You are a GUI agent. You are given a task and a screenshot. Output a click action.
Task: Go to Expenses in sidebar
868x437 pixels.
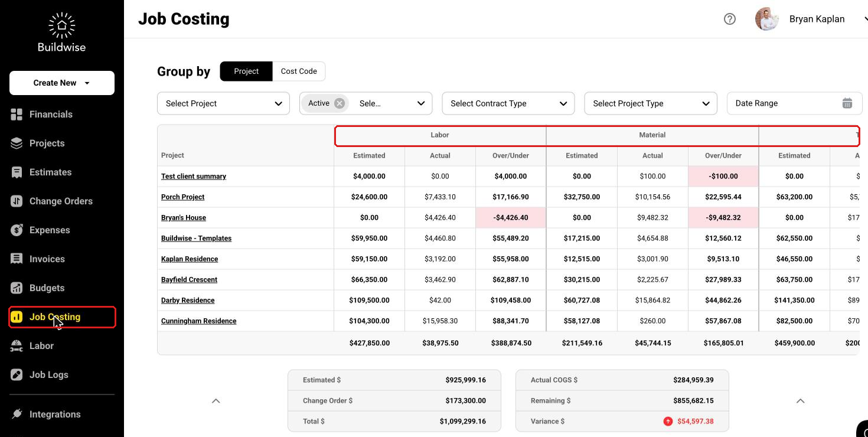50,230
